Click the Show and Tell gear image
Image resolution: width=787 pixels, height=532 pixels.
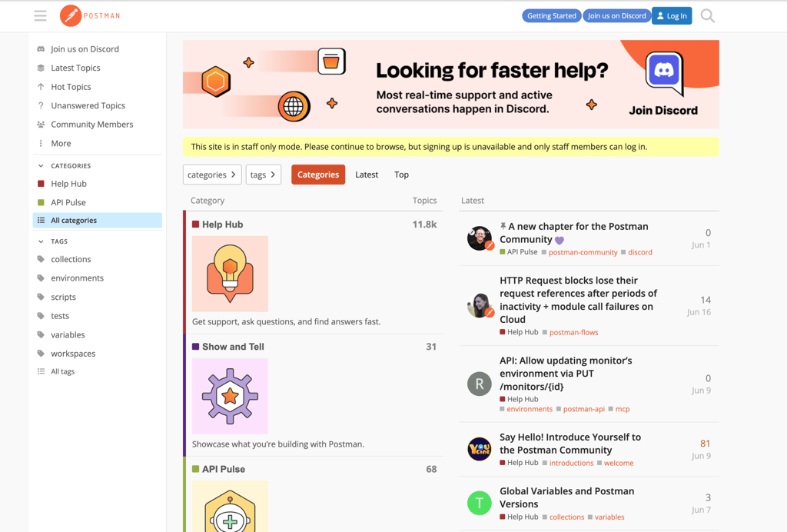click(230, 397)
